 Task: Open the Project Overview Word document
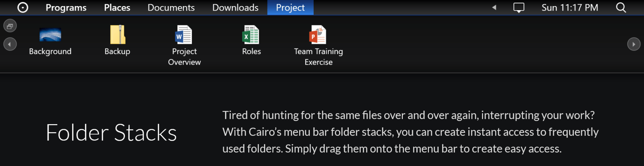point(184,35)
